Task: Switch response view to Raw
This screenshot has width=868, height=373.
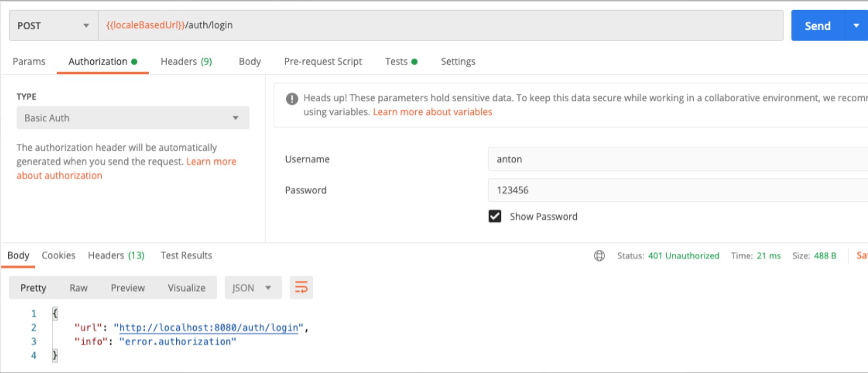Action: [79, 287]
